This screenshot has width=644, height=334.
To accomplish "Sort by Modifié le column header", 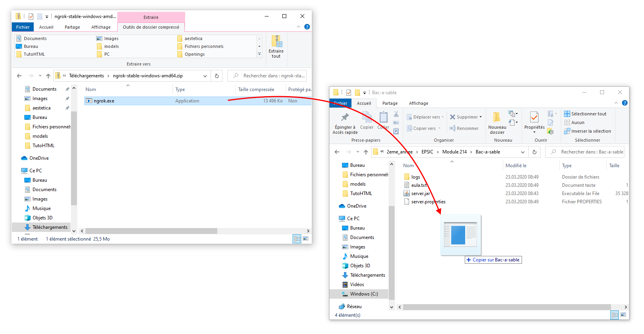I will point(516,166).
